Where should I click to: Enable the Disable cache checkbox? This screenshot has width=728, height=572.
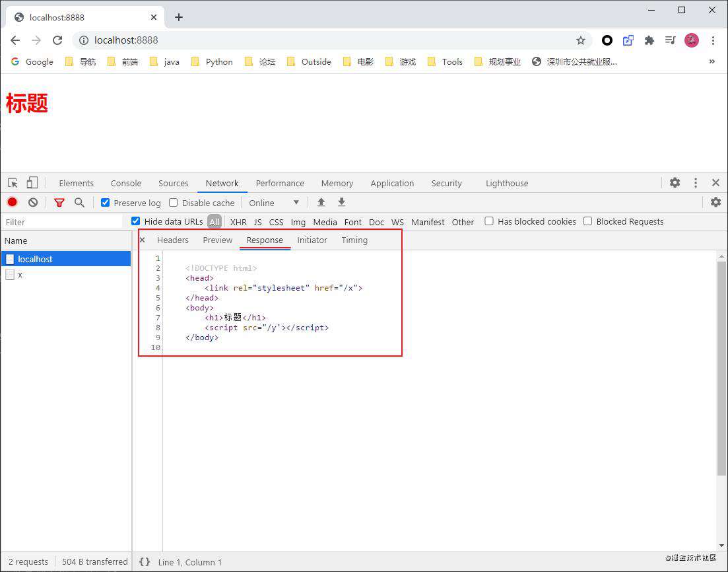point(173,203)
